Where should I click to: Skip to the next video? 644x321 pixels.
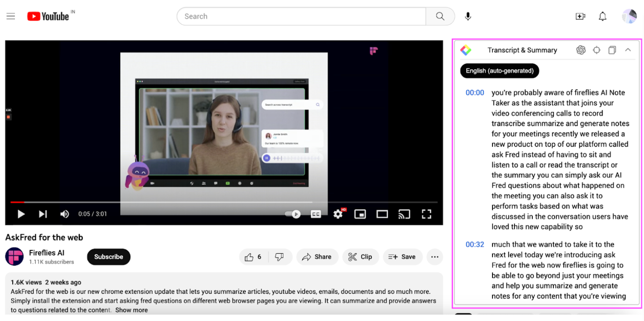(x=43, y=214)
